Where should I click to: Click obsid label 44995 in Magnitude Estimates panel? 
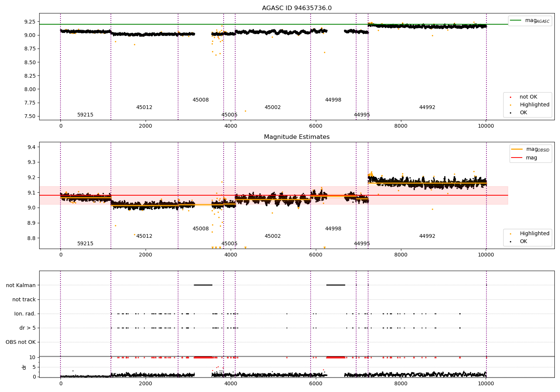[362, 244]
